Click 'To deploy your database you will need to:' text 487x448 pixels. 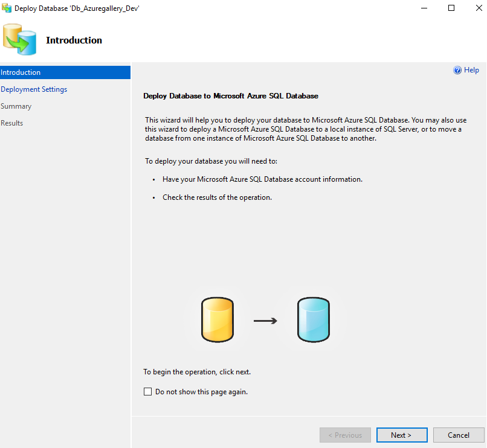click(211, 161)
